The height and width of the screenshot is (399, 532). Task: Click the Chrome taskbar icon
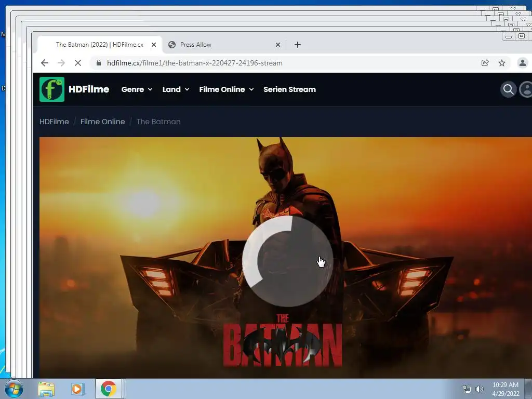pos(108,389)
